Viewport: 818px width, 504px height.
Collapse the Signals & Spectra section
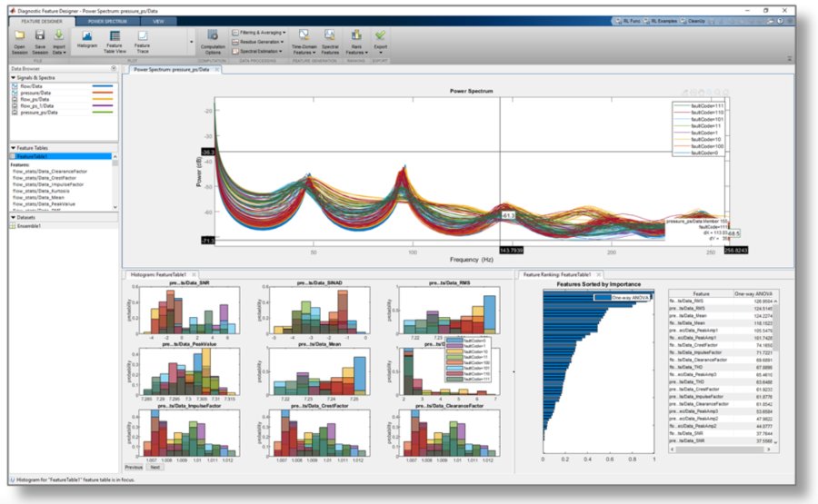click(x=13, y=79)
